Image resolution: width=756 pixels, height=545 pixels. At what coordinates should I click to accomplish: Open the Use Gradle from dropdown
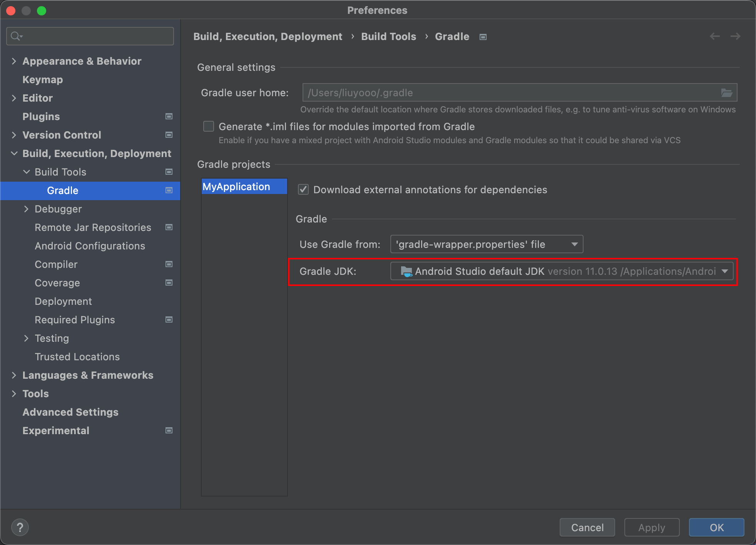[487, 244]
